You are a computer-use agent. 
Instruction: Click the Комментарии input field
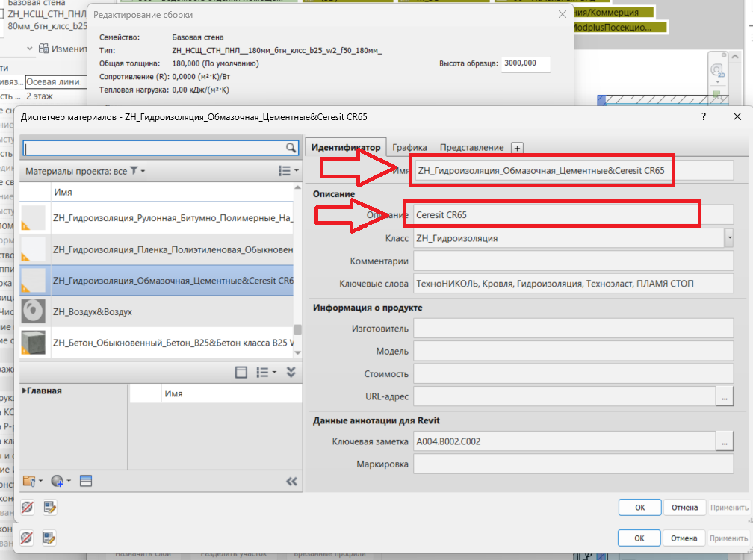point(574,261)
